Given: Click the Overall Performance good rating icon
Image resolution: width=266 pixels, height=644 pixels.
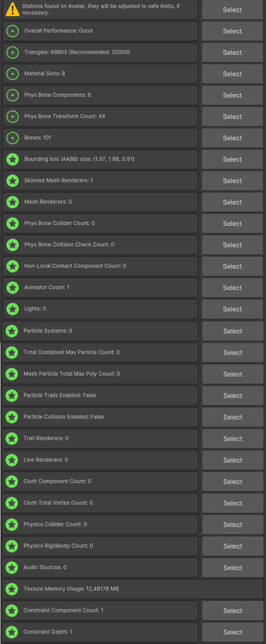Looking at the screenshot, I should tap(13, 31).
